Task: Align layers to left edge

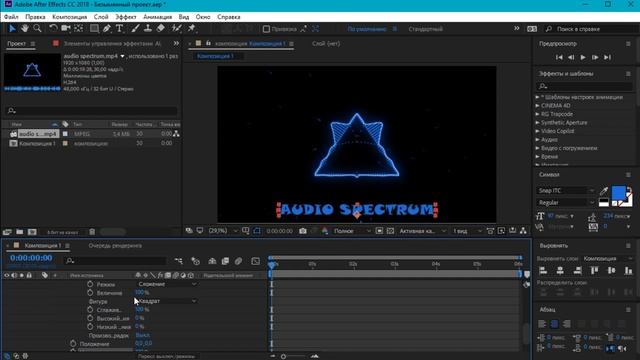Action: [543, 270]
